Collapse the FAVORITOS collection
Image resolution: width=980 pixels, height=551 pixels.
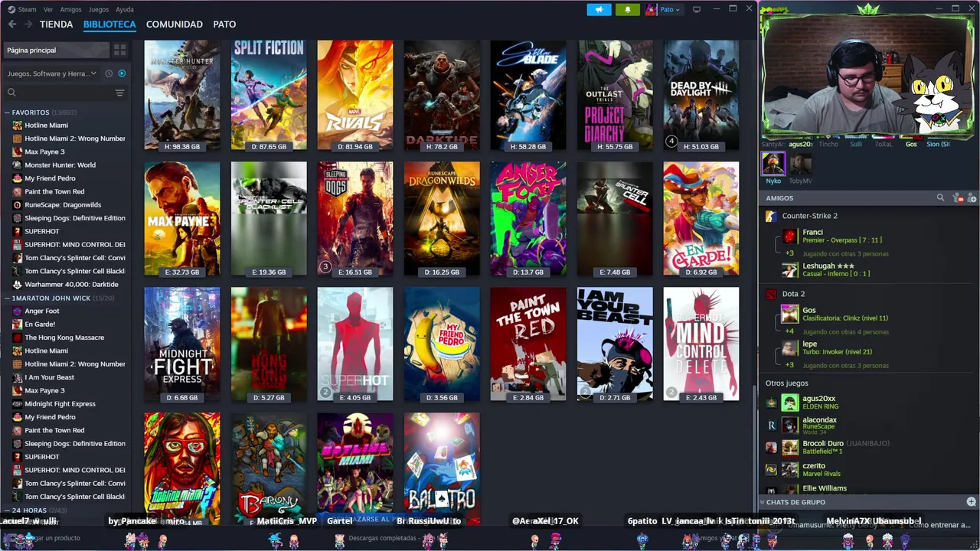(x=7, y=112)
